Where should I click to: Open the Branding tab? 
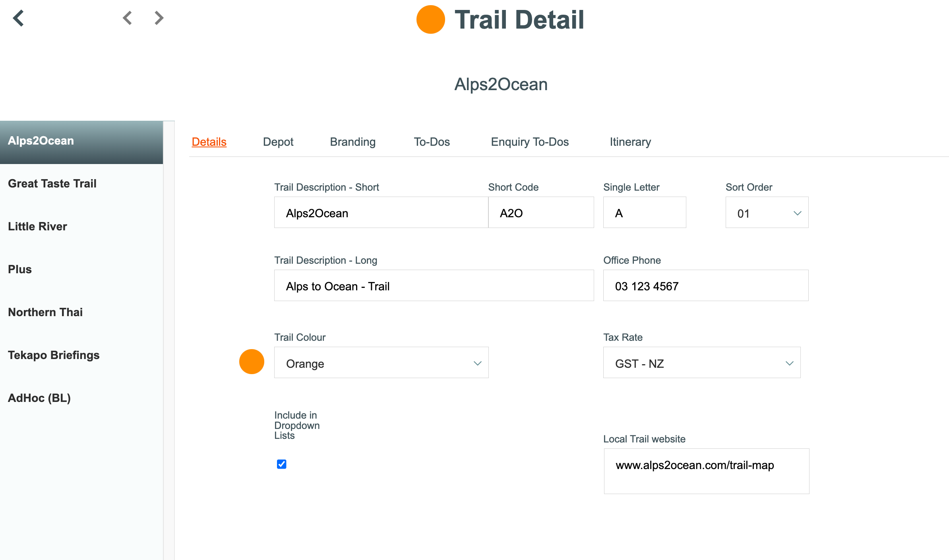(x=353, y=142)
